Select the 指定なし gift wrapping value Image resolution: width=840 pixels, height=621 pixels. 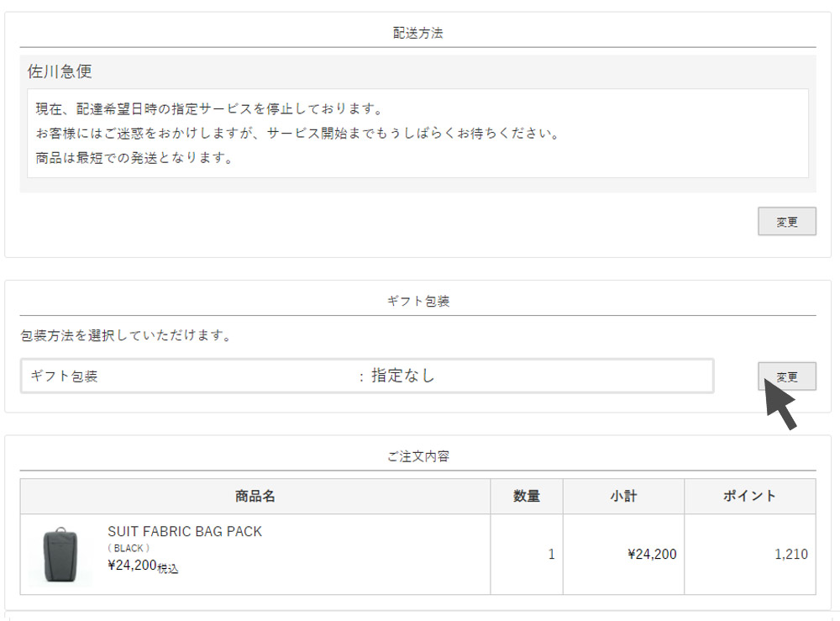pos(403,376)
